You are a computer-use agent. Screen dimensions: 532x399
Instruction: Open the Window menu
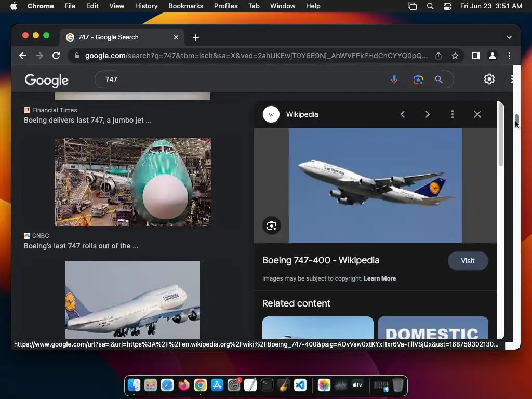point(283,6)
